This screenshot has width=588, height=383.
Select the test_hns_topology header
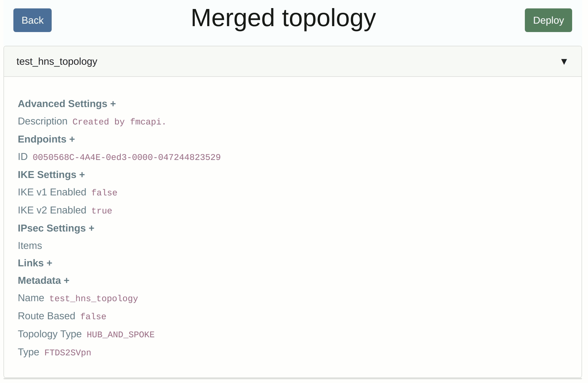tap(57, 61)
